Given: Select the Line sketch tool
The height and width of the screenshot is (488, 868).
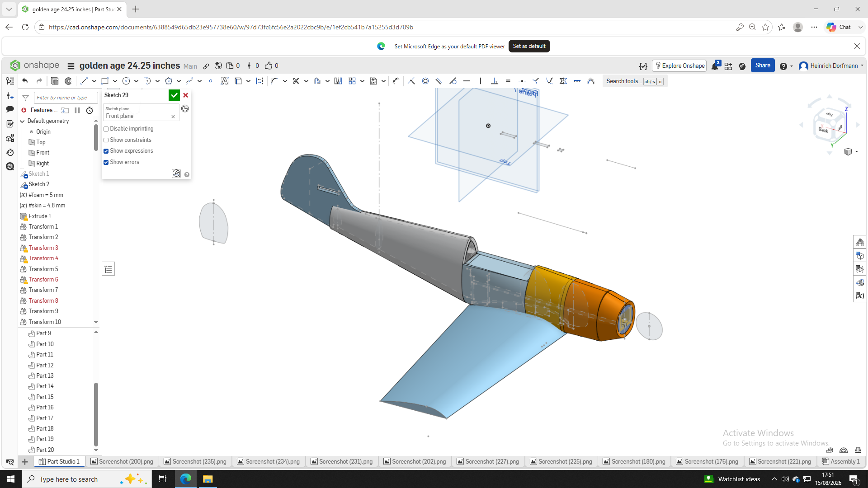Looking at the screenshot, I should [84, 81].
